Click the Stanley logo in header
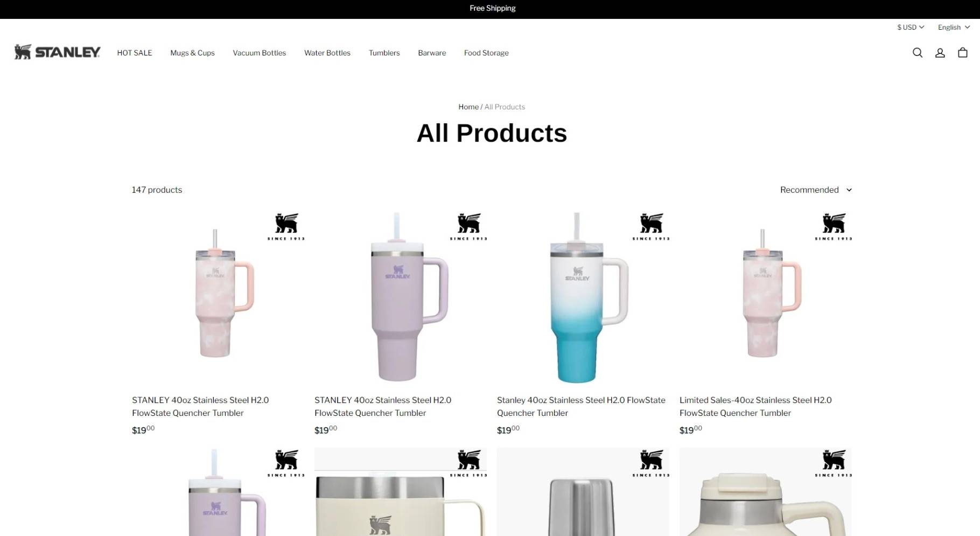Viewport: 980px width, 536px height. 57,52
